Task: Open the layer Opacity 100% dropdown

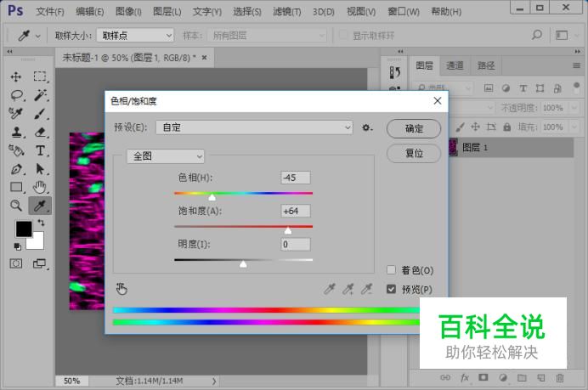Action: pos(574,108)
